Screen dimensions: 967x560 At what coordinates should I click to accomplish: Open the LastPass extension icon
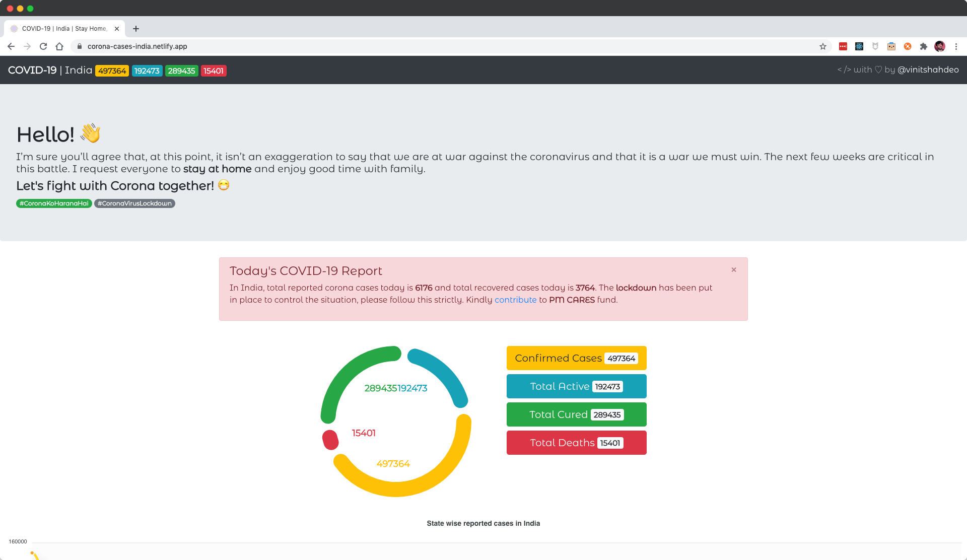click(x=843, y=46)
